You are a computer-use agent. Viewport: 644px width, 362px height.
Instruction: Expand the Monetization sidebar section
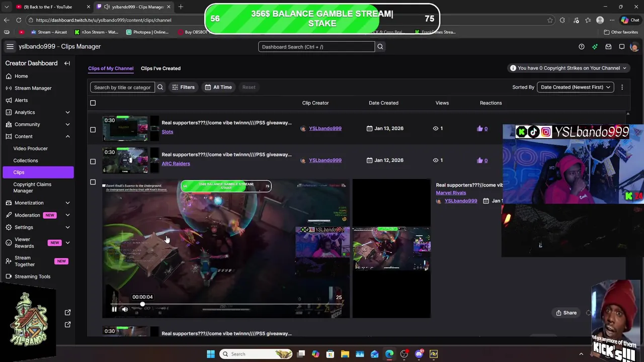tap(67, 203)
